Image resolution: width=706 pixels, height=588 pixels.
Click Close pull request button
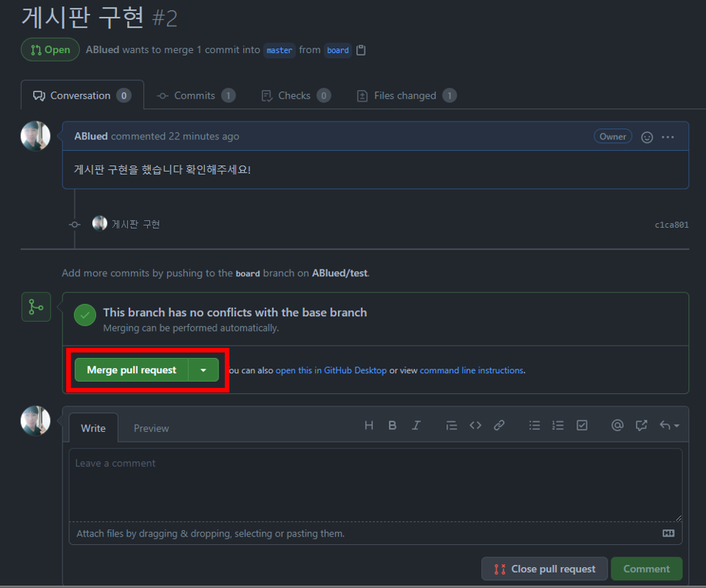point(545,569)
